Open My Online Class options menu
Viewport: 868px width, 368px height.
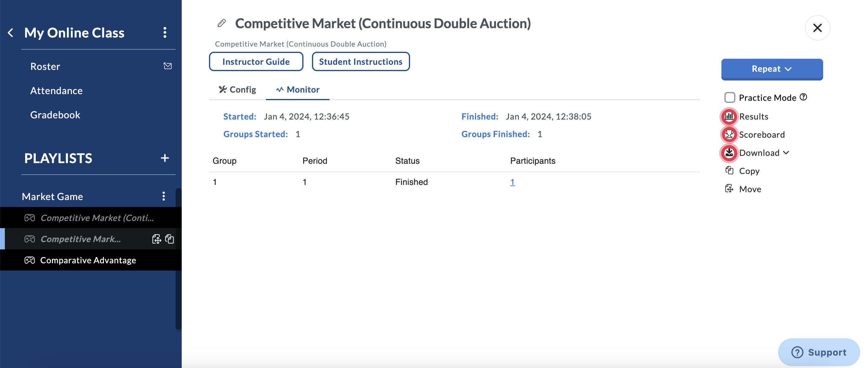click(165, 33)
